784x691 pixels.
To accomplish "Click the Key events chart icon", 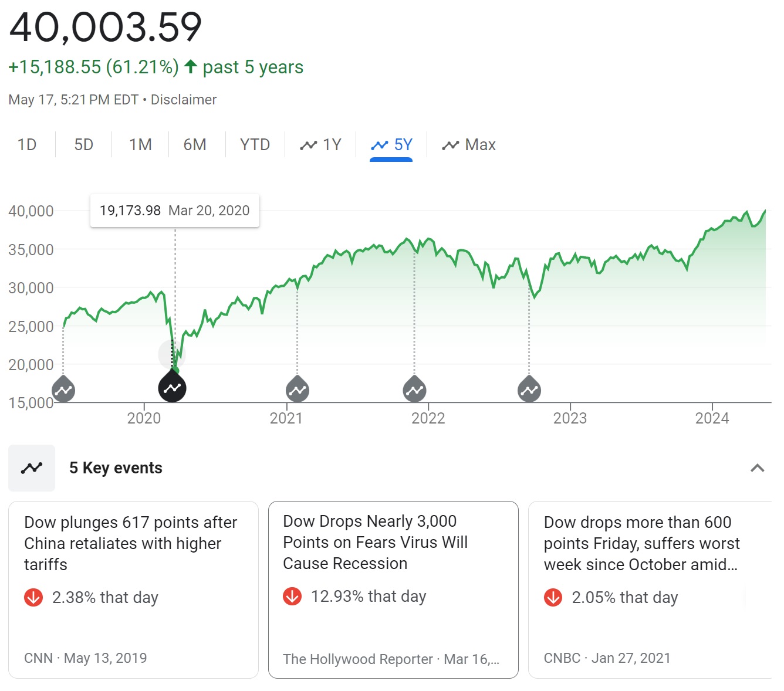I will (32, 468).
